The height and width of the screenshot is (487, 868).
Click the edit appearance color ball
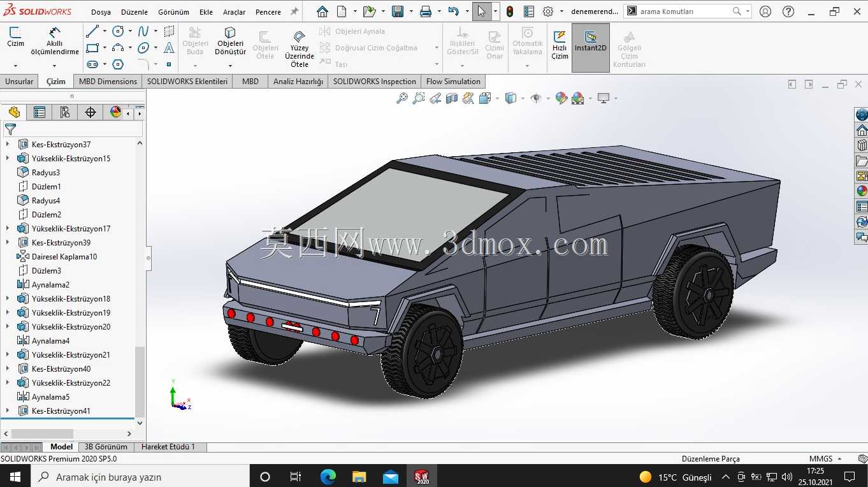(561, 98)
